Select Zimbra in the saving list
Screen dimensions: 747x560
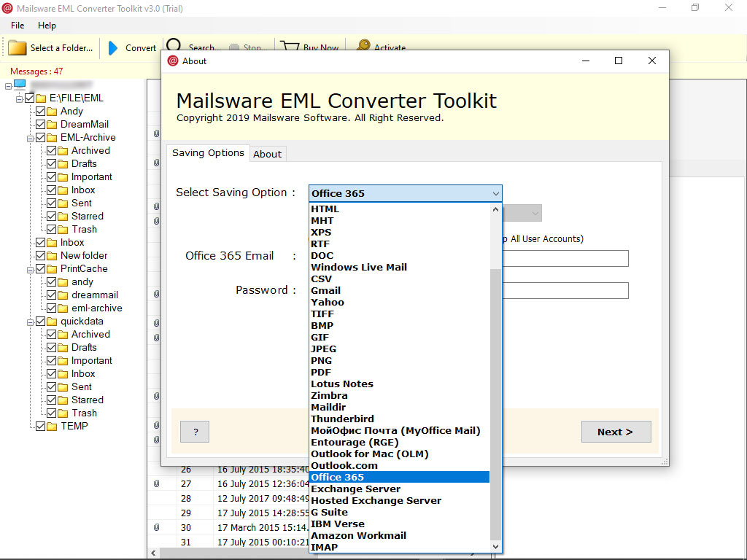tap(399, 396)
